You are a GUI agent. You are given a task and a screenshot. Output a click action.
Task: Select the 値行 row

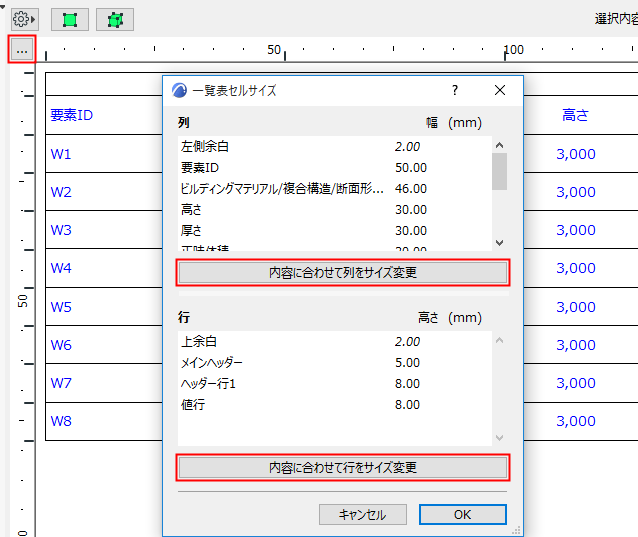[x=335, y=405]
